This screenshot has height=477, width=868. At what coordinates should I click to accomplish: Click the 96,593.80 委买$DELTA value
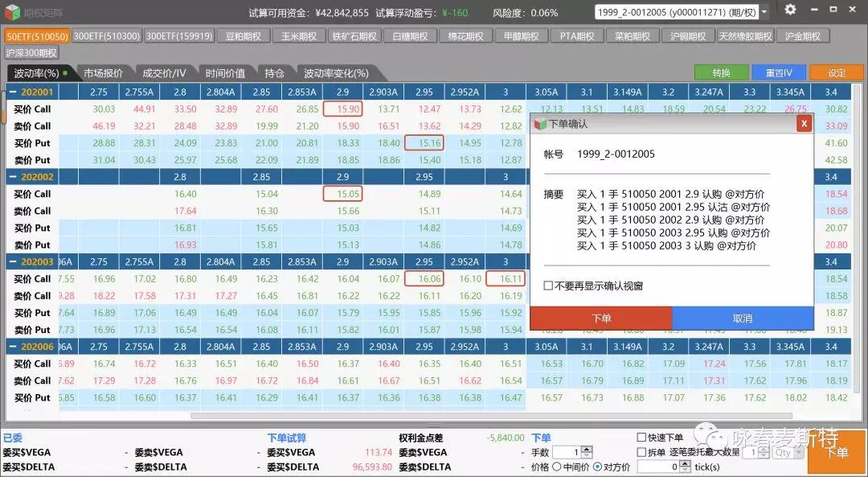click(372, 467)
